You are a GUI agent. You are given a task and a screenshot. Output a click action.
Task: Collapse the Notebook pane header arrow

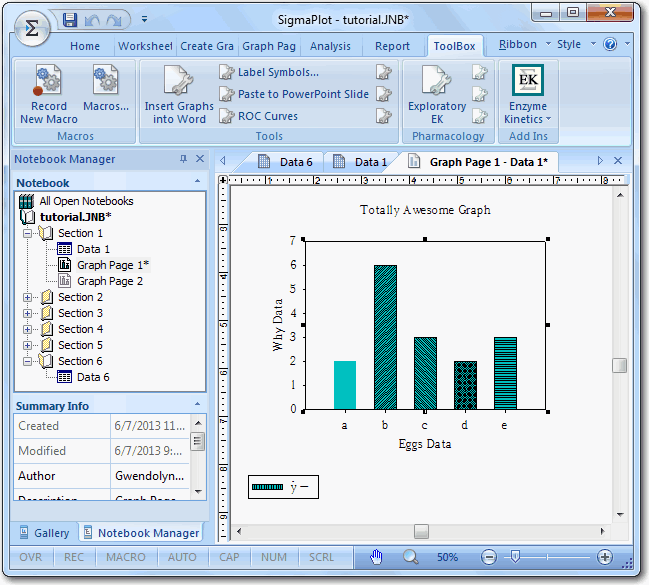(197, 181)
